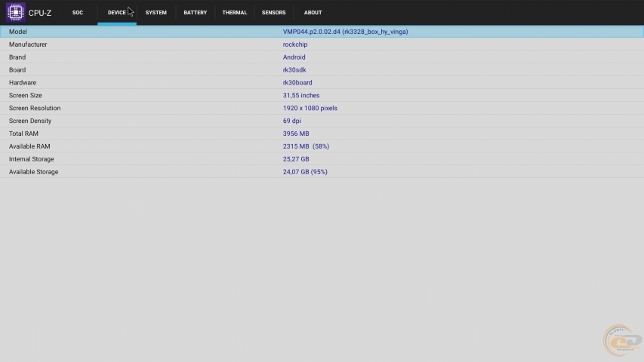Select the Board row label
Image resolution: width=644 pixels, height=362 pixels.
coord(17,70)
